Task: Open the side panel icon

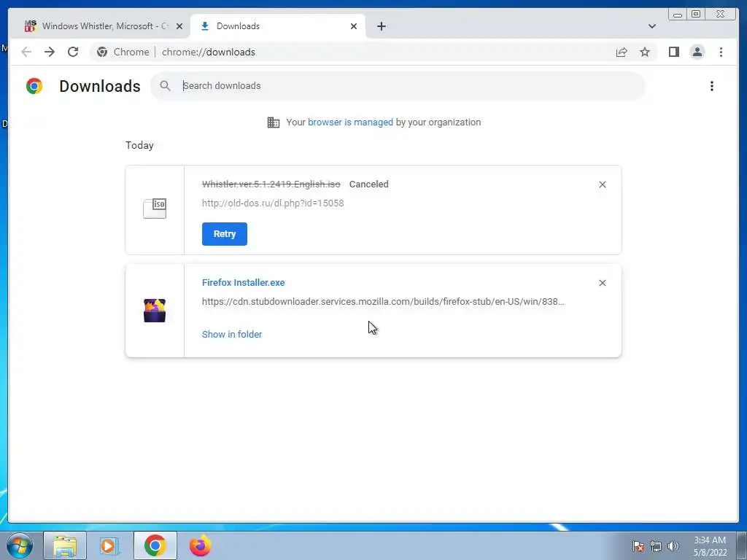Action: point(673,52)
